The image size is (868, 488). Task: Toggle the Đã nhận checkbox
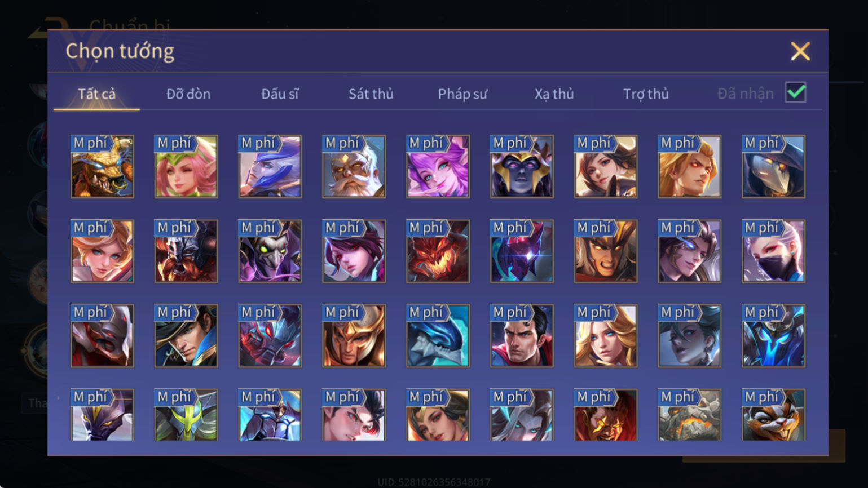click(x=795, y=93)
